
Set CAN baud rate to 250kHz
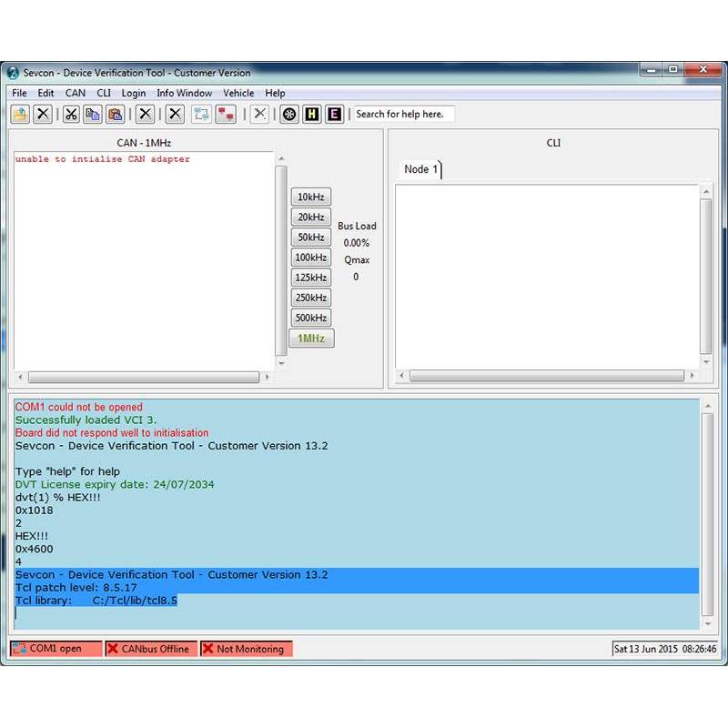click(x=310, y=298)
